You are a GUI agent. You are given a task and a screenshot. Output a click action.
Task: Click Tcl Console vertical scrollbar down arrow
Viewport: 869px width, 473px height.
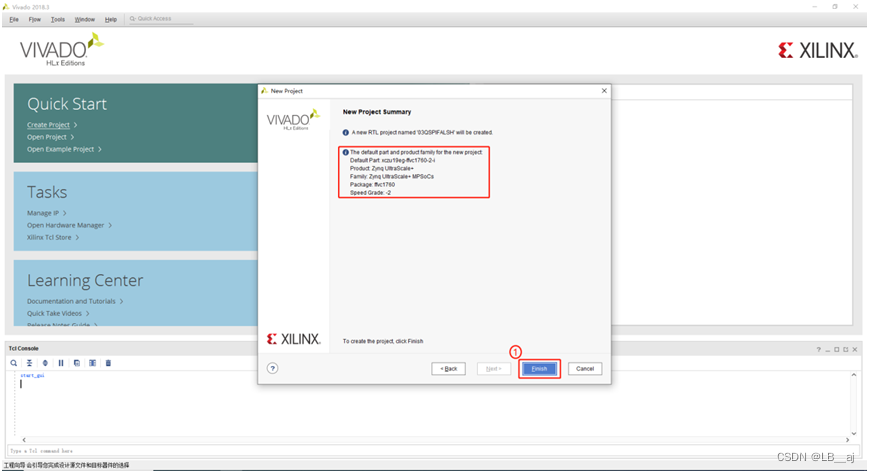(853, 434)
